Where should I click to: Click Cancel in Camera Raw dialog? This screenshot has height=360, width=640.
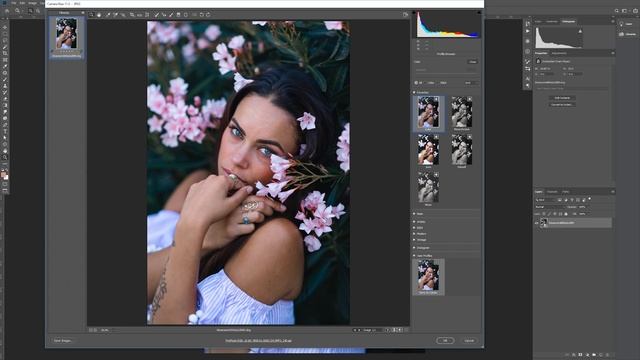(x=469, y=340)
